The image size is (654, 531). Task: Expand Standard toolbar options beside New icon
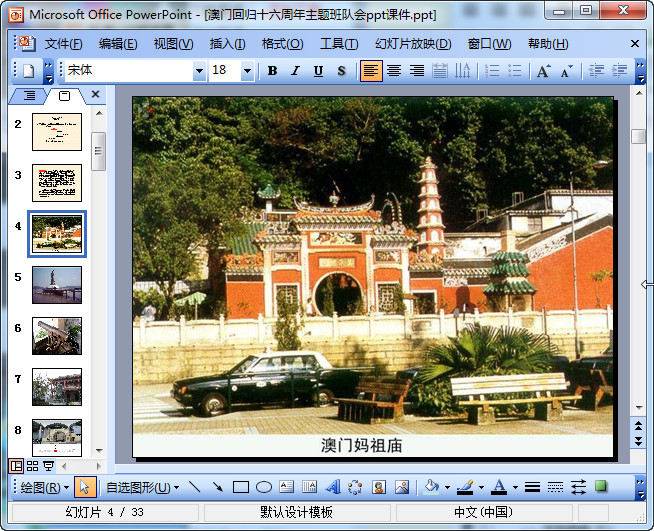point(48,71)
